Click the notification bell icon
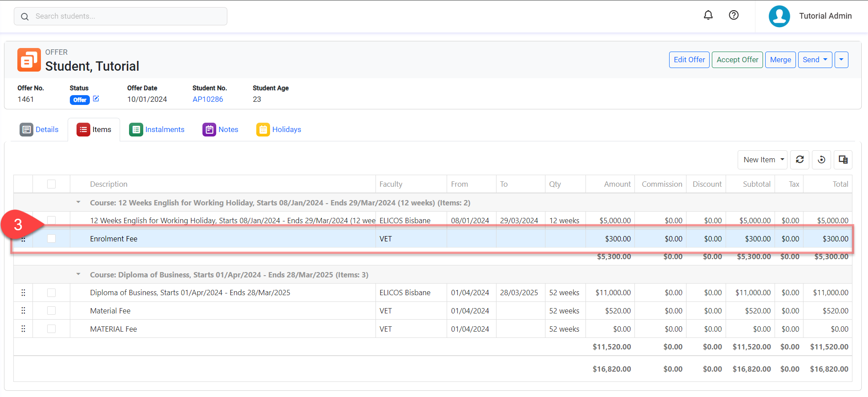Image resolution: width=868 pixels, height=397 pixels. tap(708, 16)
